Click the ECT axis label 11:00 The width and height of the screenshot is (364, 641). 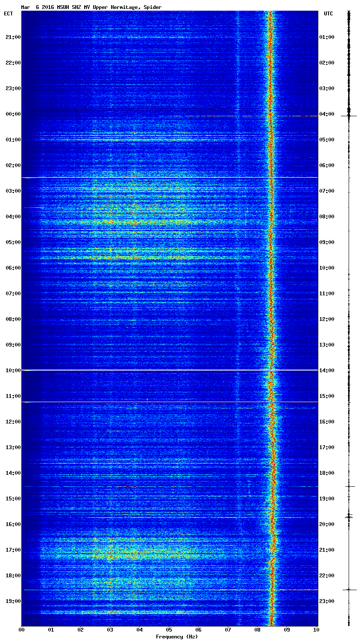(13, 396)
